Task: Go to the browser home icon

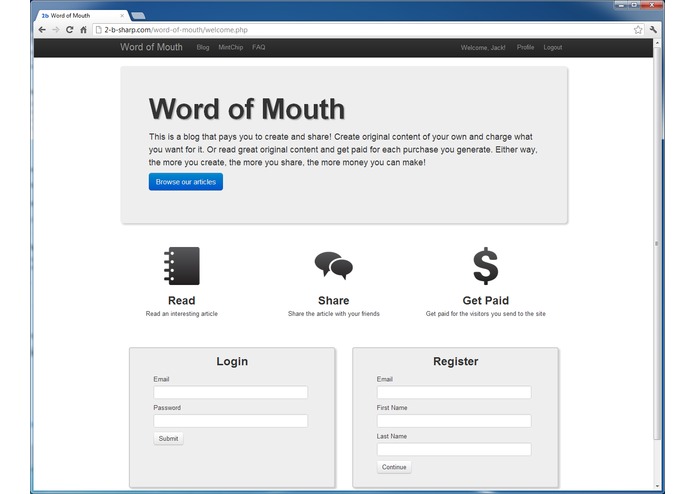Action: pyautogui.click(x=83, y=30)
